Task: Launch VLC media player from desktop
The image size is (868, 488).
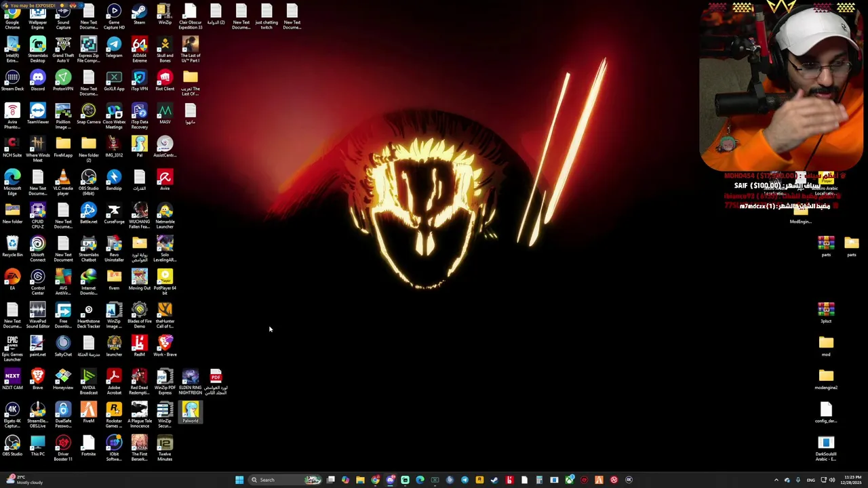Action: pos(63,183)
